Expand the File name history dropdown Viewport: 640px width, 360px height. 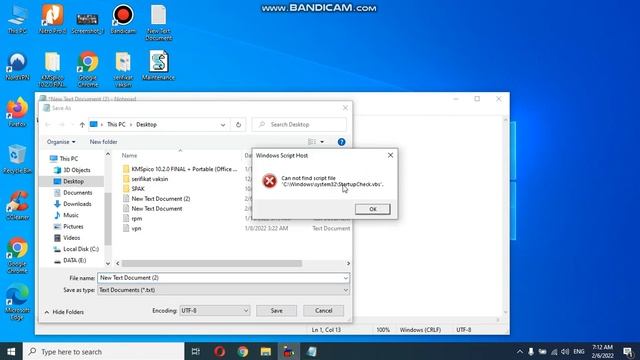click(346, 278)
